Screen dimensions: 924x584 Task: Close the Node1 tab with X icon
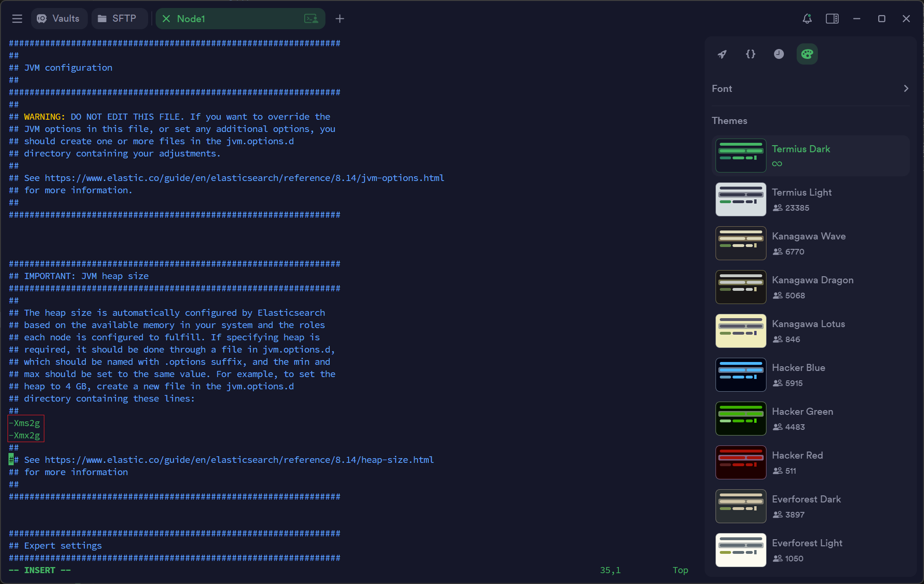tap(166, 19)
